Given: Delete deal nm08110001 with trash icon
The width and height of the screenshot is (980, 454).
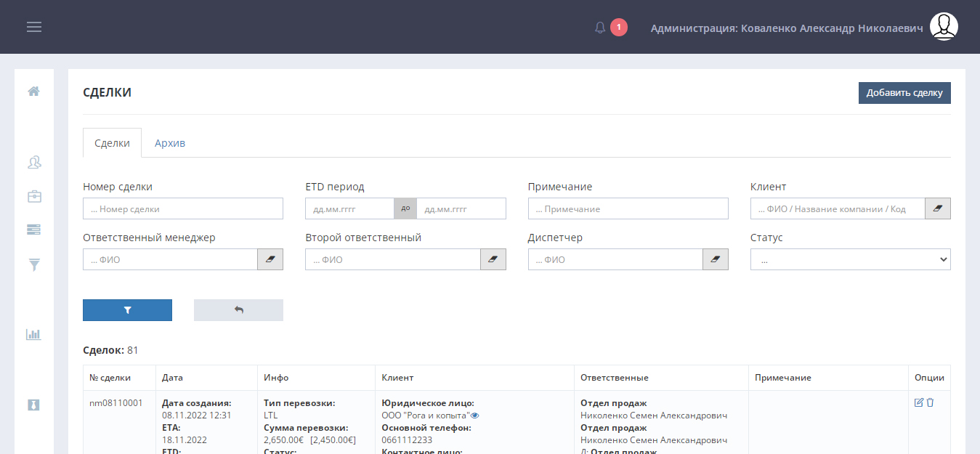Looking at the screenshot, I should coord(930,402).
